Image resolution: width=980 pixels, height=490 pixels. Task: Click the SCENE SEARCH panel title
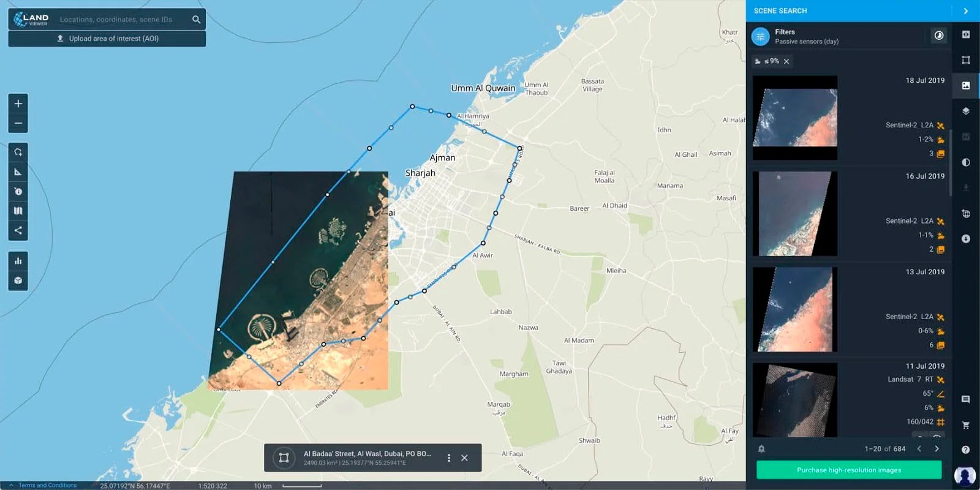tap(780, 11)
